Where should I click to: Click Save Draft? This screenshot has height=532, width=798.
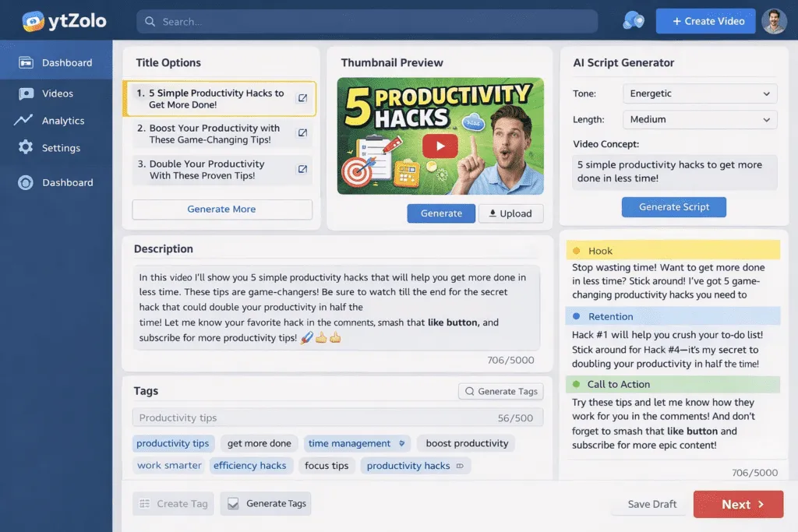pyautogui.click(x=652, y=504)
